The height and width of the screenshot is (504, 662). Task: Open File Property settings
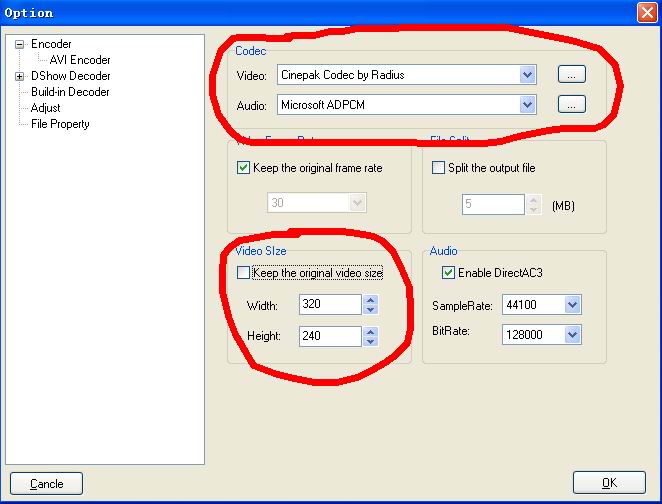60,124
